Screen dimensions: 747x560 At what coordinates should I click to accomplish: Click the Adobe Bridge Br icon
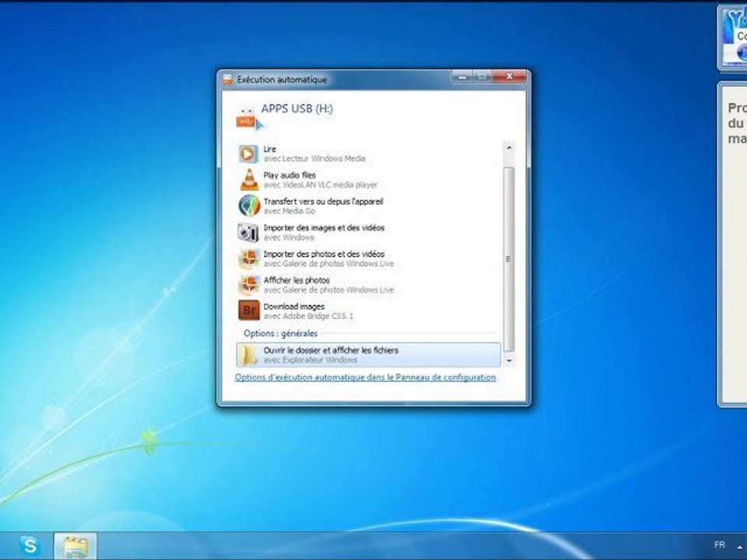point(249,310)
